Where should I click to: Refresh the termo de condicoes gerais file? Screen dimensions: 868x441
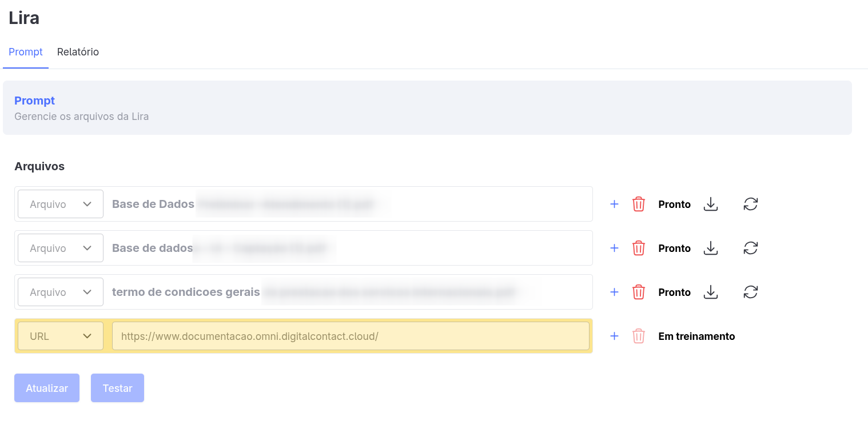tap(751, 292)
